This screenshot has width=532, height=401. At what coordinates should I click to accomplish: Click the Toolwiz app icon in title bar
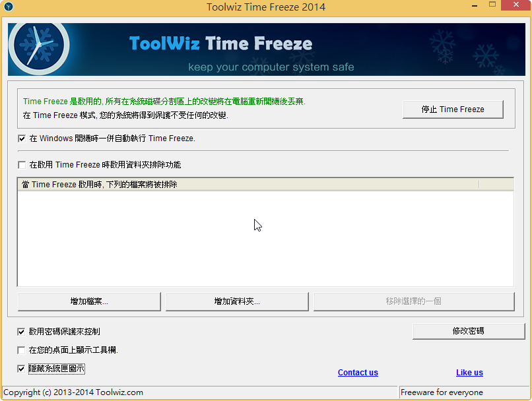[x=9, y=7]
